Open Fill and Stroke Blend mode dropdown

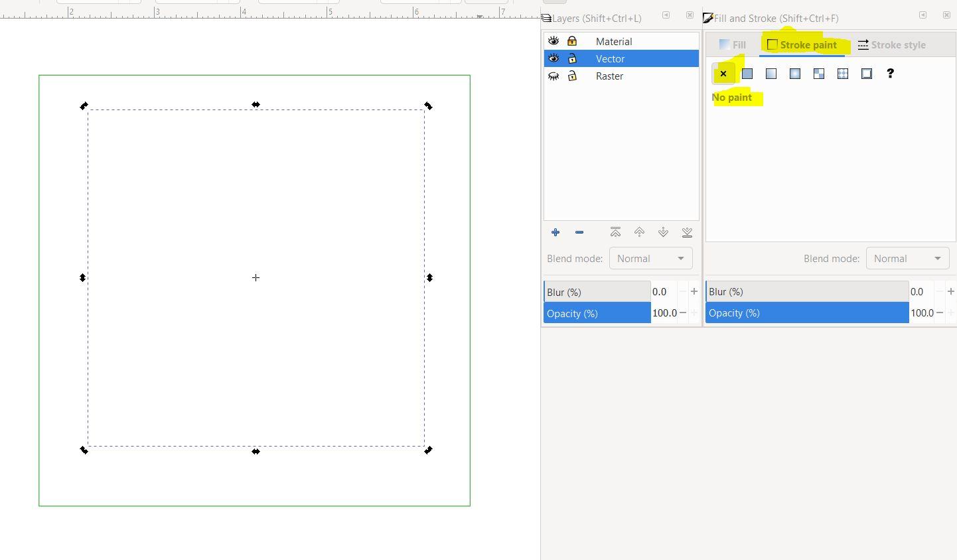coord(907,258)
